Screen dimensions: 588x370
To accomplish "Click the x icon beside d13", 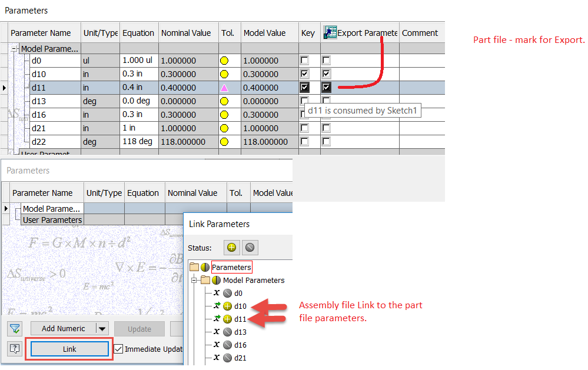I will [x=216, y=332].
